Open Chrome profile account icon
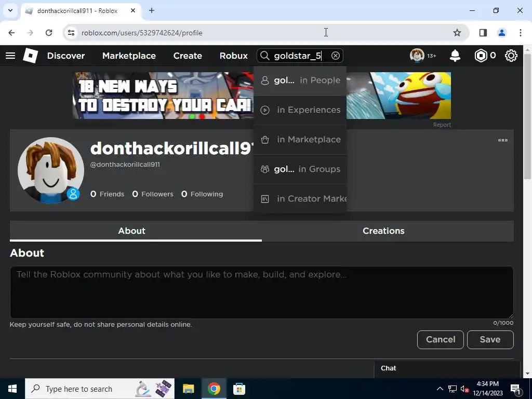 point(501,33)
